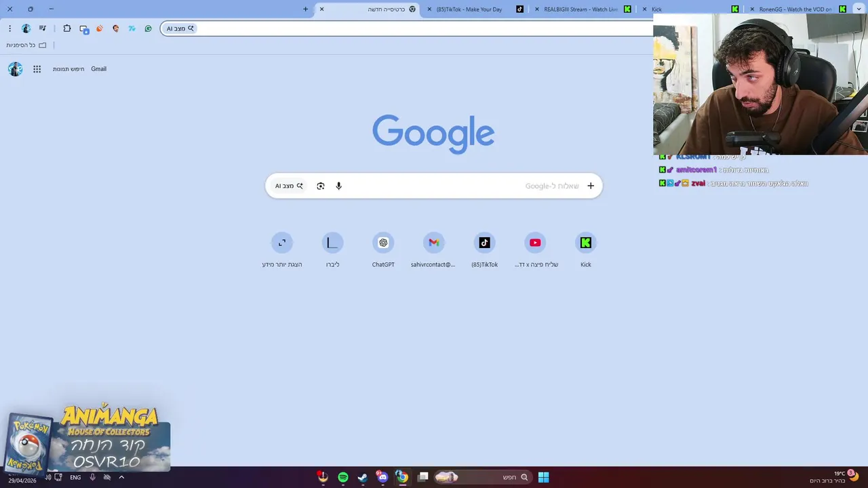Viewport: 868px width, 488px height.
Task: Close the REALBIGIII Stream tab
Action: click(x=538, y=9)
